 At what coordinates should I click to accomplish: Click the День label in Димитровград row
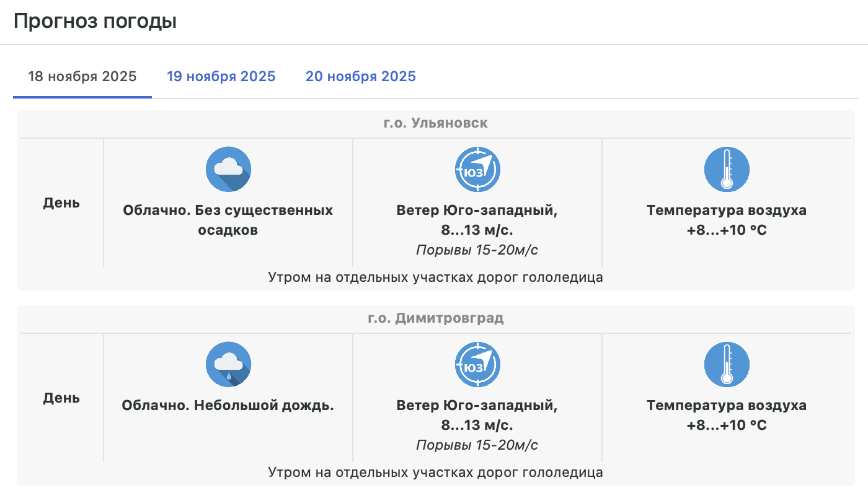click(x=61, y=398)
